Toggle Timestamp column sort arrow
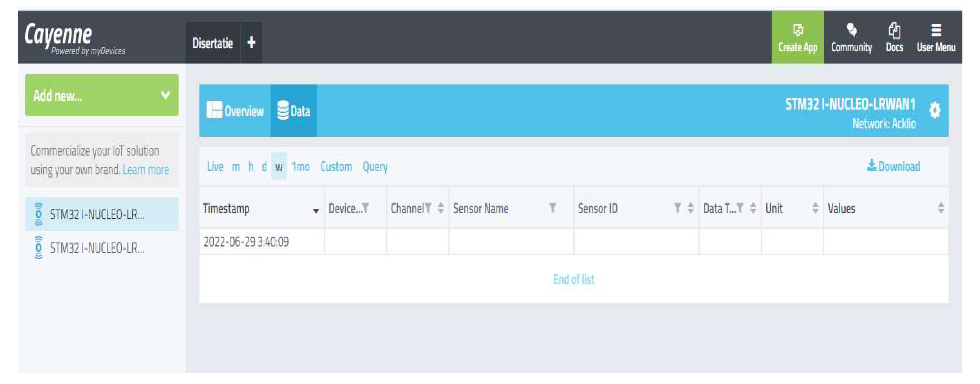The width and height of the screenshot is (980, 384). (x=316, y=210)
